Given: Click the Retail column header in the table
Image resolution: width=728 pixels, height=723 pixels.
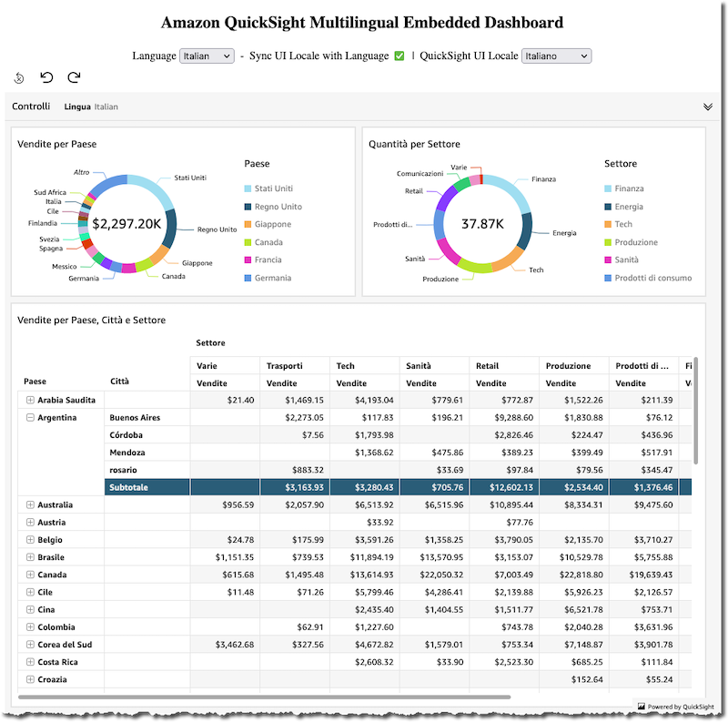Looking at the screenshot, I should coord(504,366).
